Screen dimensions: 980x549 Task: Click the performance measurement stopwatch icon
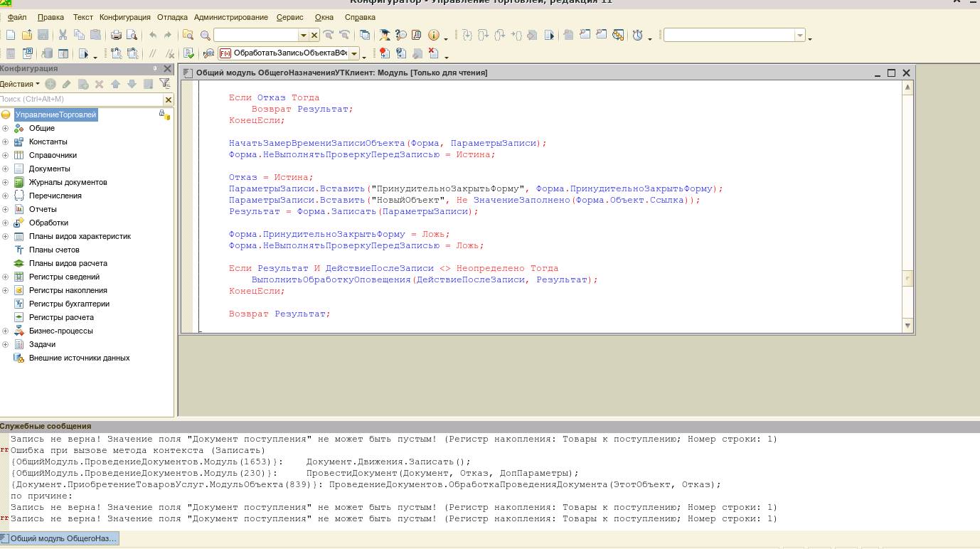click(x=638, y=35)
